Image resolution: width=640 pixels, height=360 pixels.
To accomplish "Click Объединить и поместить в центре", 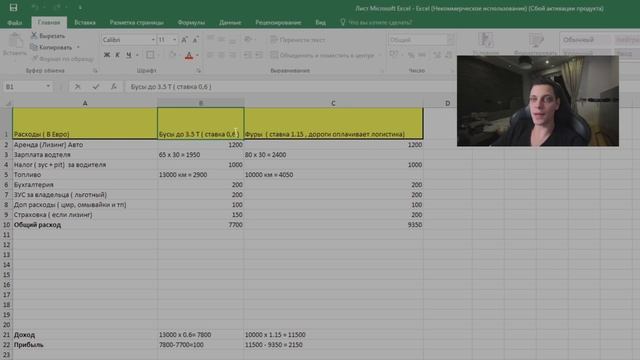I will point(322,55).
